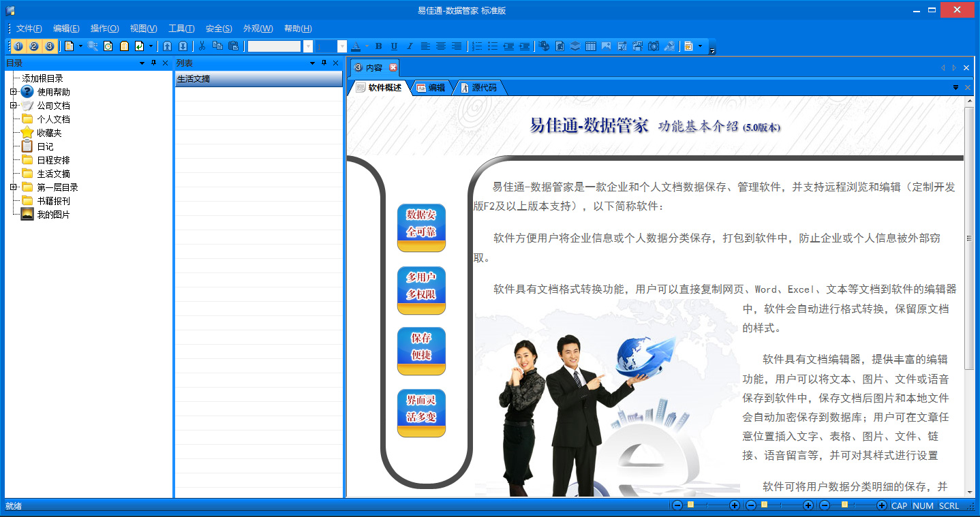Select the 日记 item in directory tree

click(45, 146)
